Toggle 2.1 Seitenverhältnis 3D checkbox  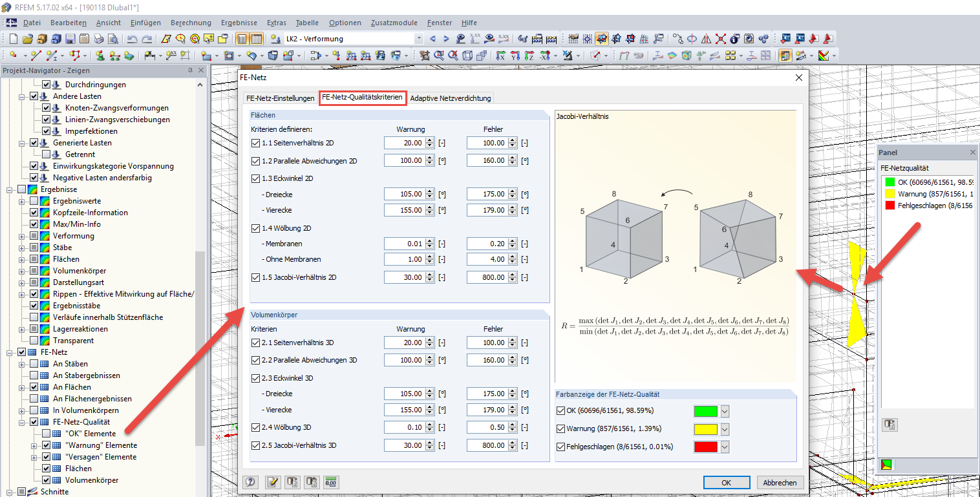[x=256, y=343]
